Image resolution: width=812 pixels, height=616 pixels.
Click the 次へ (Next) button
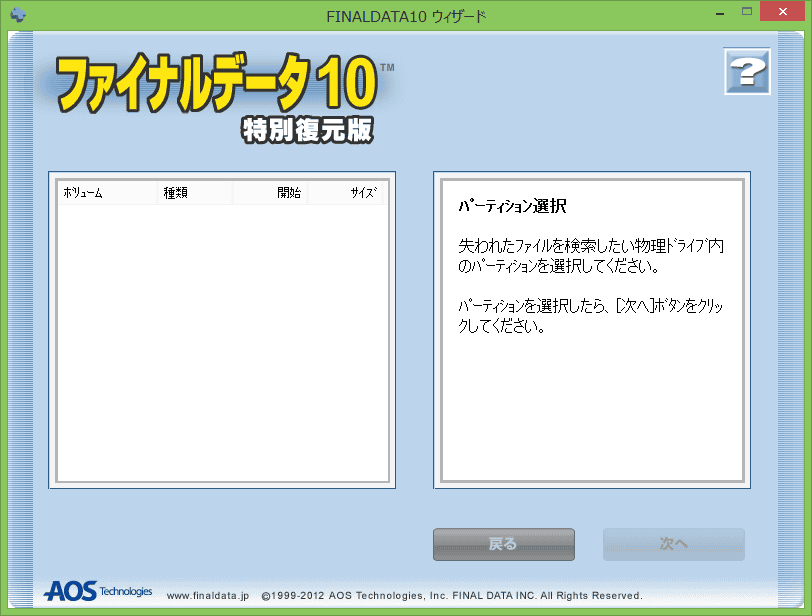[674, 544]
